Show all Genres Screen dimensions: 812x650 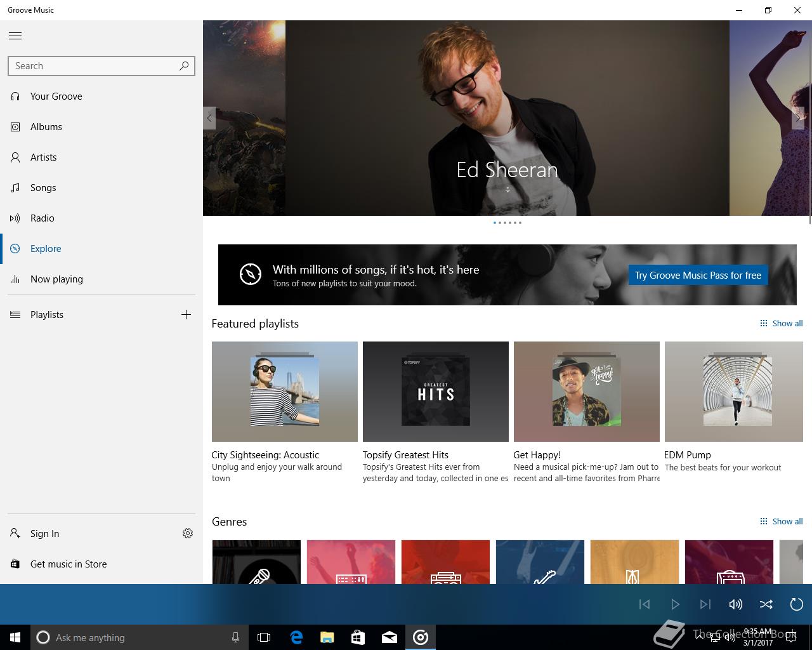click(781, 521)
